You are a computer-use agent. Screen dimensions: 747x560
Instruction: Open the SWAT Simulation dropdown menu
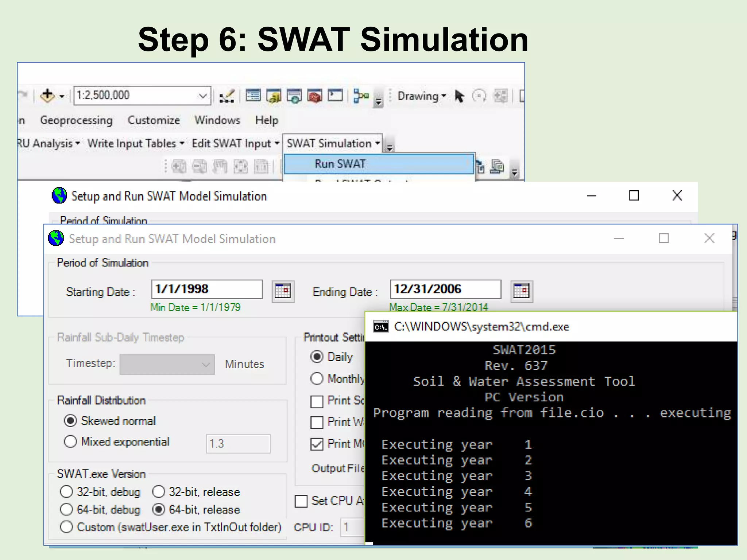point(333,144)
